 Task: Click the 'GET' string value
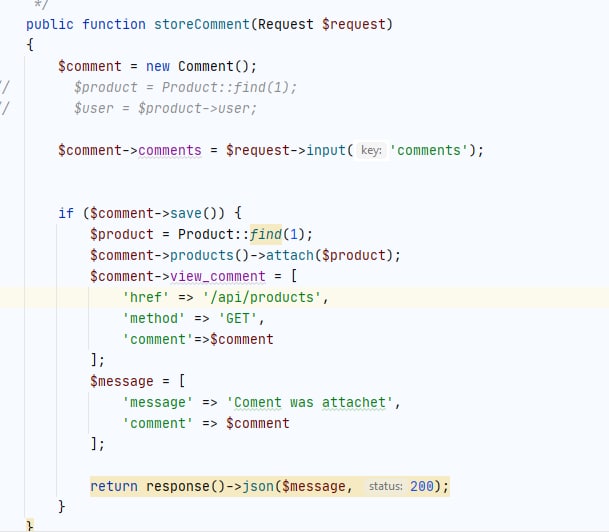coord(238,318)
